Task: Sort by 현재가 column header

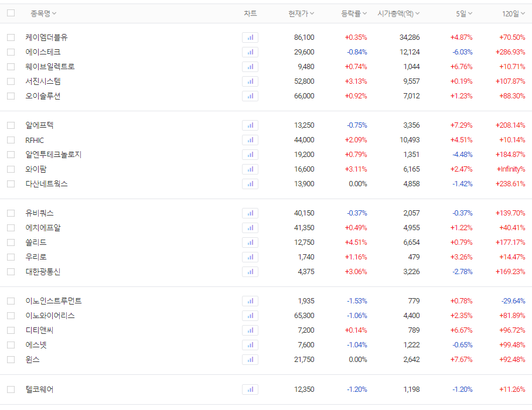Action: (301, 13)
